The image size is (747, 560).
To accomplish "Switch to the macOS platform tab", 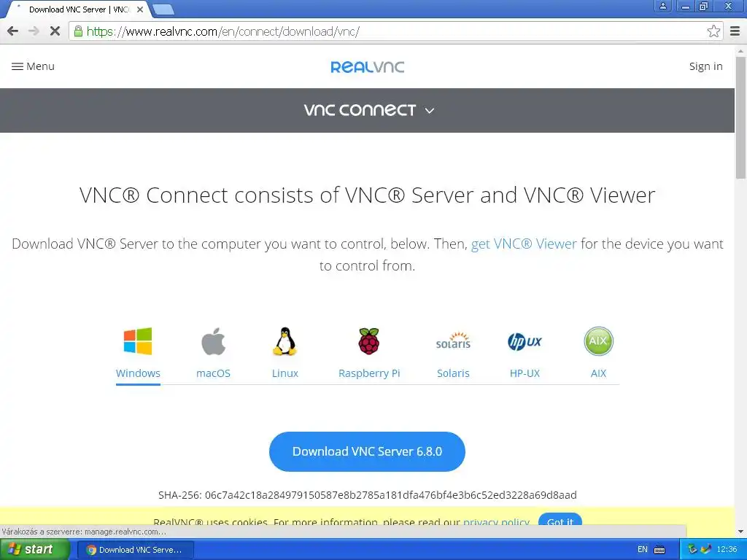I will tap(213, 373).
